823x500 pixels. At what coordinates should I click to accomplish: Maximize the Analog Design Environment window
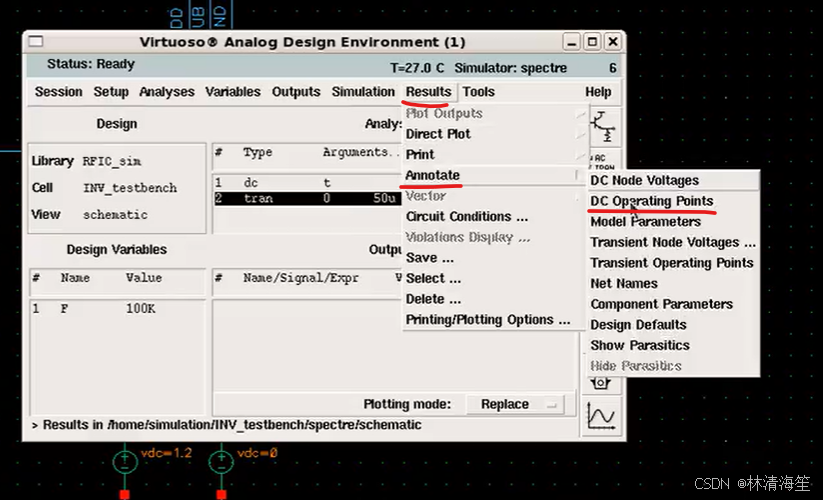point(592,41)
